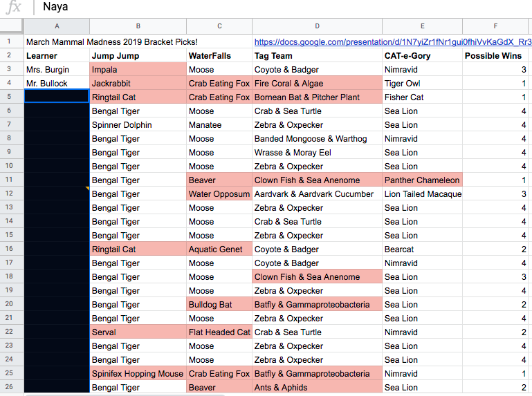Click the Tag Team header cell
The width and height of the screenshot is (532, 396).
tap(318, 55)
